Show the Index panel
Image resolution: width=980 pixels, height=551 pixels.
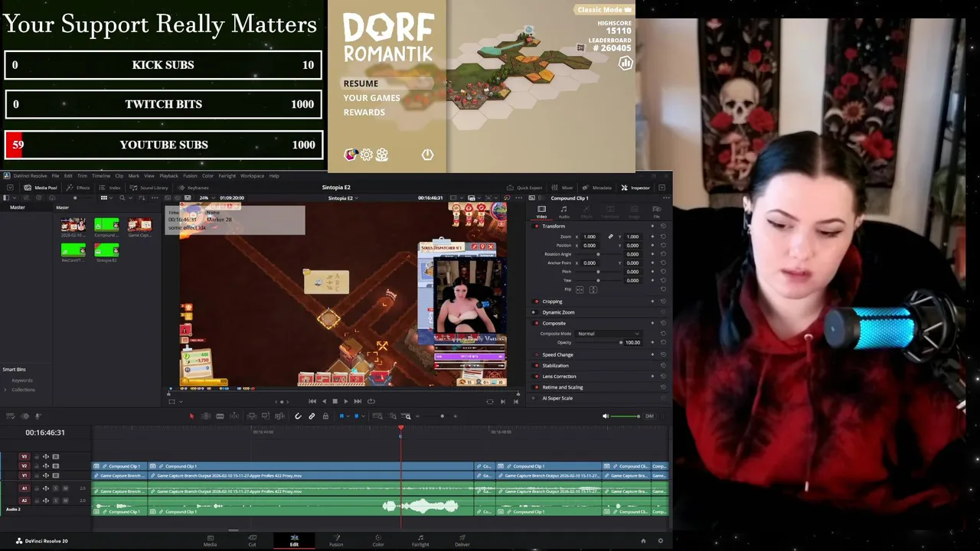110,187
